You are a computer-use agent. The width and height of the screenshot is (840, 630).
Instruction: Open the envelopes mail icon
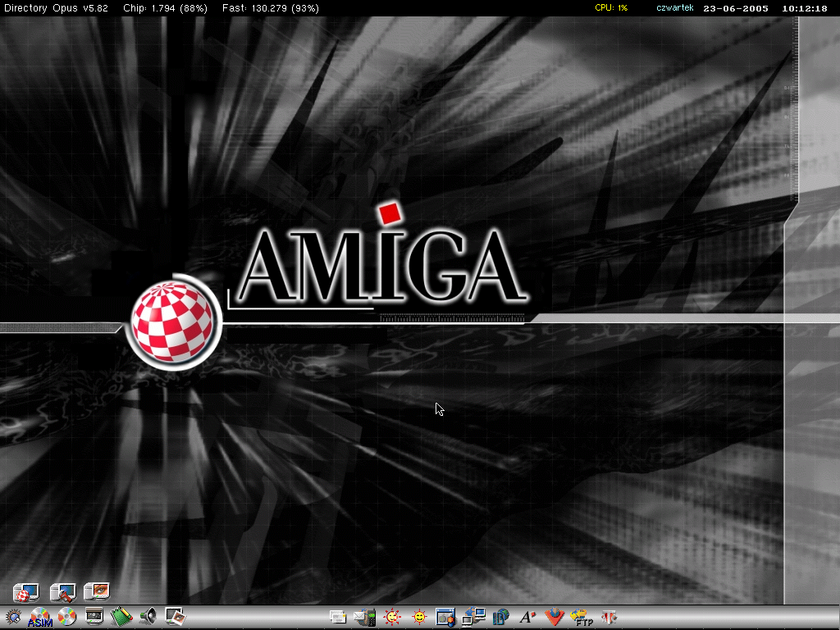point(337,617)
